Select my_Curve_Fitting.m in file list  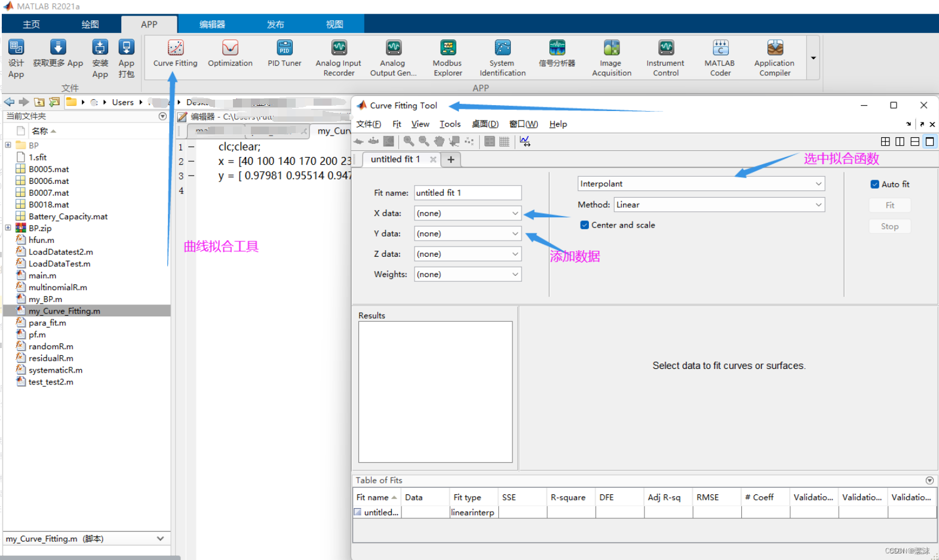coord(87,311)
